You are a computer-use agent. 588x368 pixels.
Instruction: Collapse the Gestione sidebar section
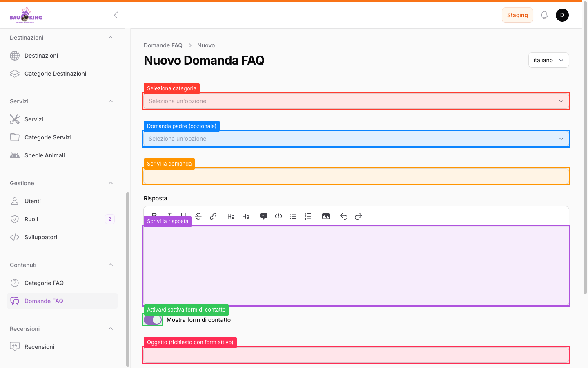[x=111, y=183]
